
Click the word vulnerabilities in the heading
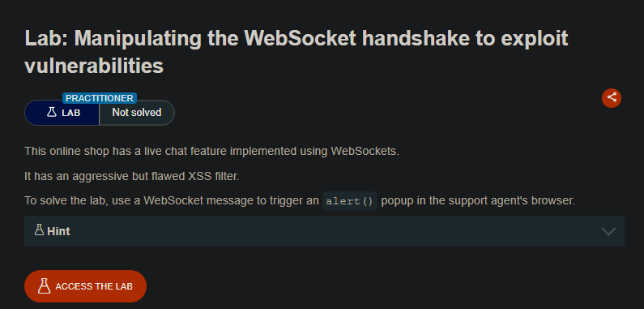94,66
